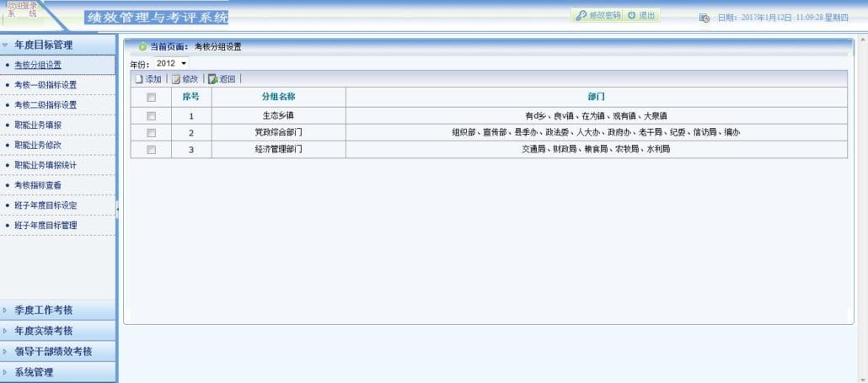
Task: Open 班子年度目标设定 link
Action: click(46, 205)
